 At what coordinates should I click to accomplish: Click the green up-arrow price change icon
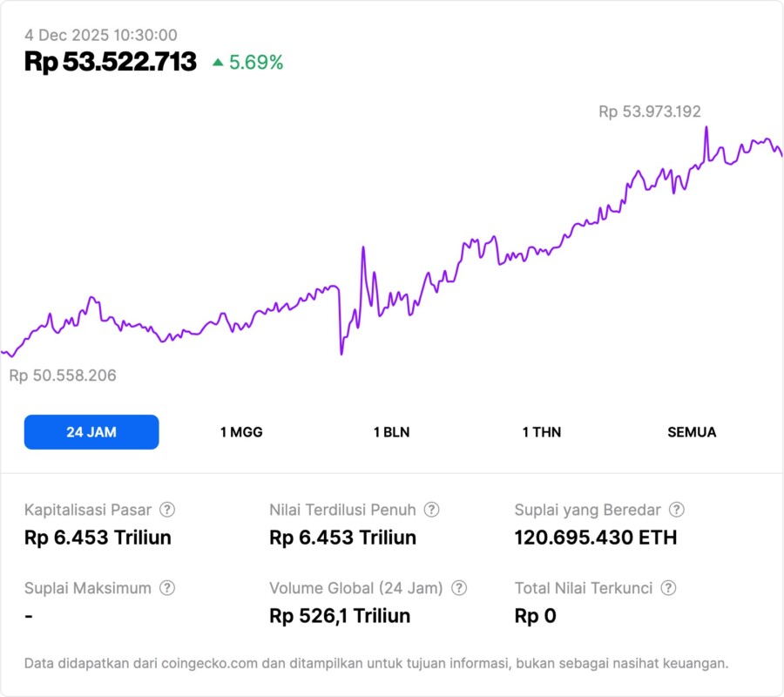pyautogui.click(x=218, y=63)
